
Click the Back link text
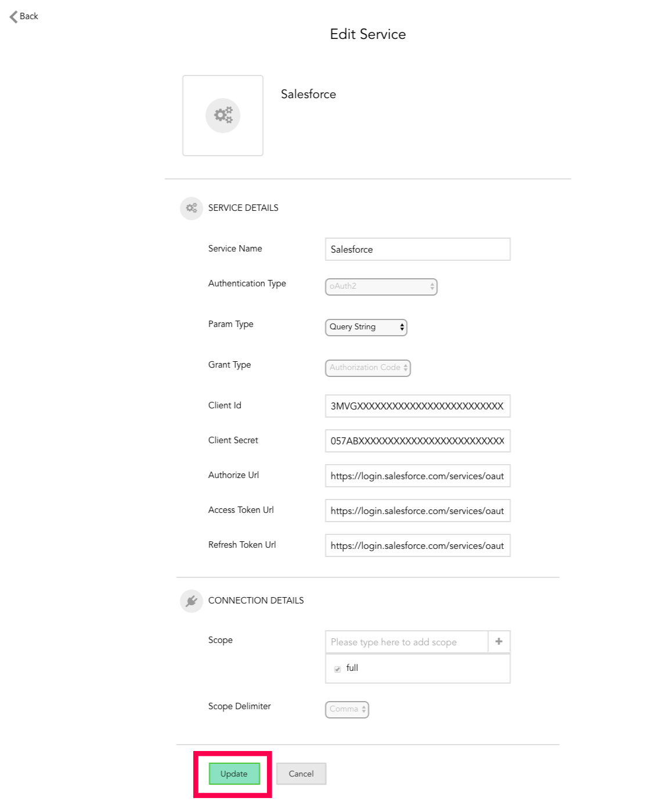(29, 16)
